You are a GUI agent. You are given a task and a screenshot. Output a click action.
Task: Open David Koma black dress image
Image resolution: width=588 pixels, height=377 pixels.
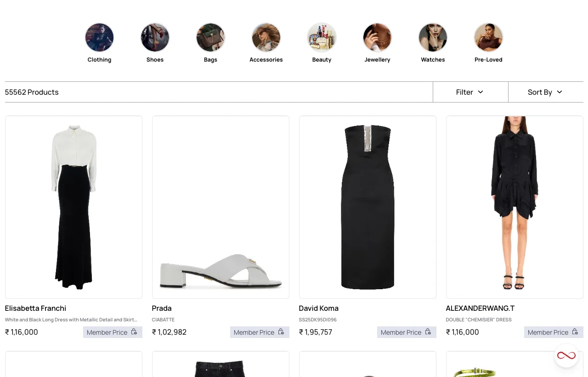pyautogui.click(x=367, y=207)
